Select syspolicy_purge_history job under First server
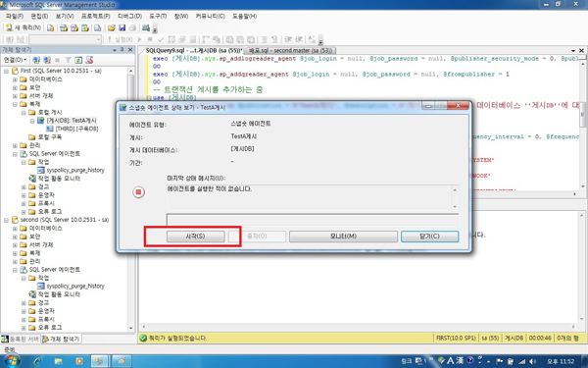588x368 pixels. click(75, 170)
